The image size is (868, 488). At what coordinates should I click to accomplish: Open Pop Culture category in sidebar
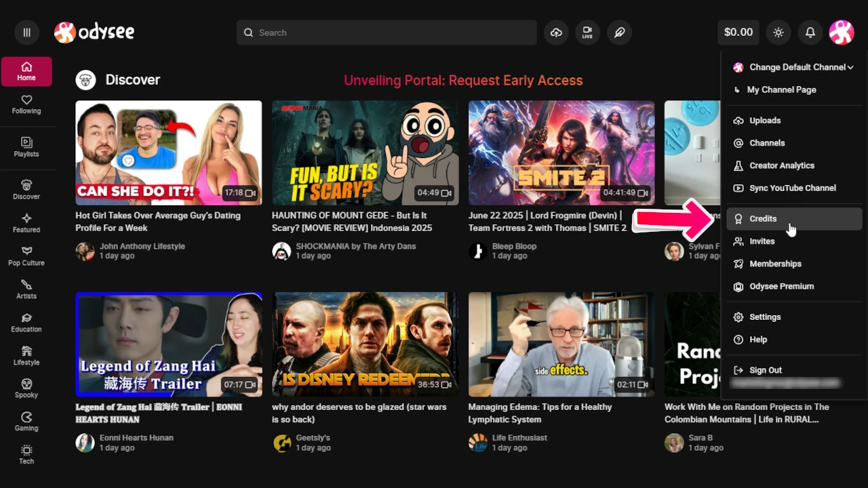tap(26, 256)
